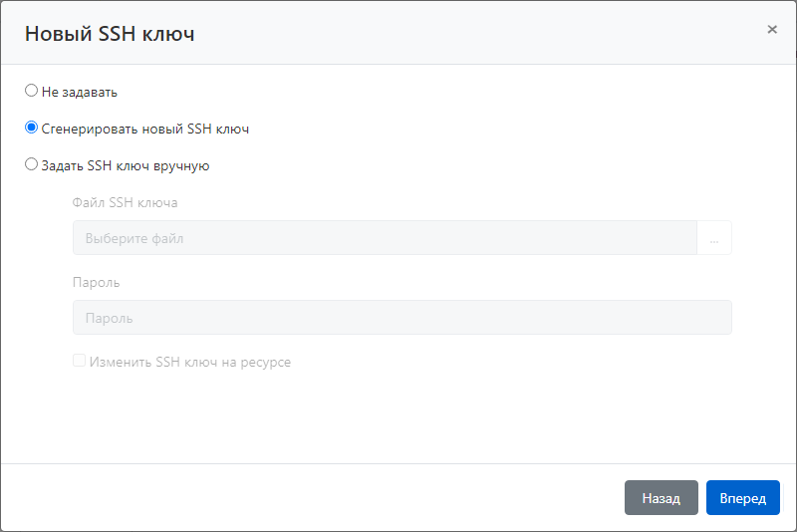Enable the Изменить SSH ключ на ресурсе checkbox
Image resolution: width=797 pixels, height=532 pixels.
coord(79,362)
